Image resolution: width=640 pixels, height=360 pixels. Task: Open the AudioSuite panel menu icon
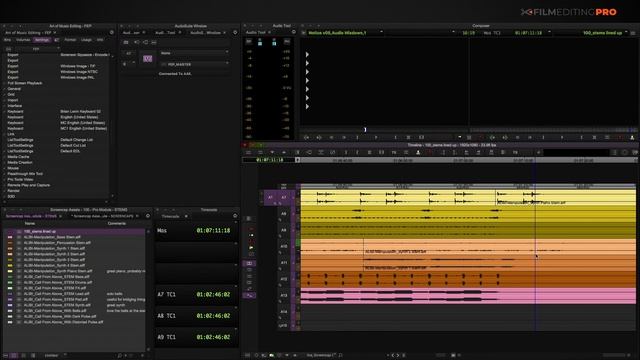[x=235, y=33]
